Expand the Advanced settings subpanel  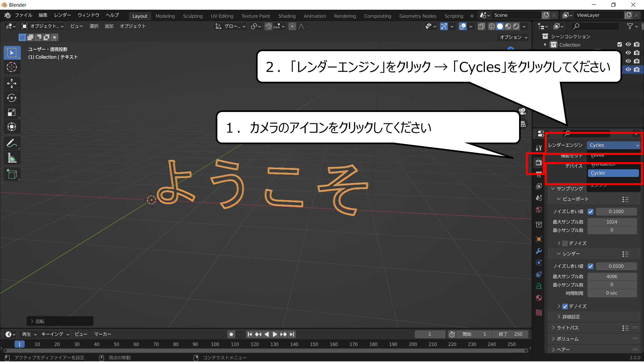559,317
